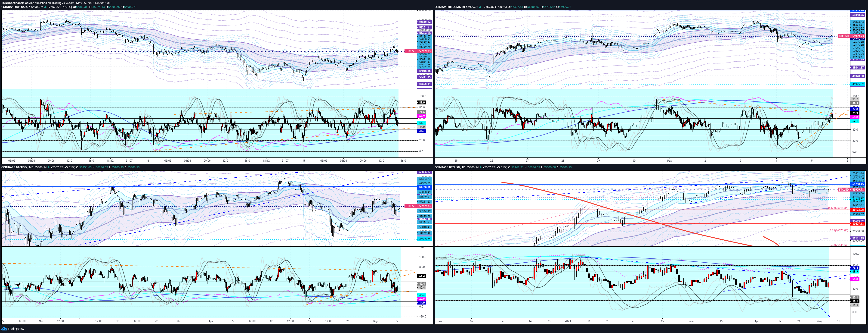Select the 48579.85 price label
This screenshot has width=868, height=333.
[x=425, y=233]
